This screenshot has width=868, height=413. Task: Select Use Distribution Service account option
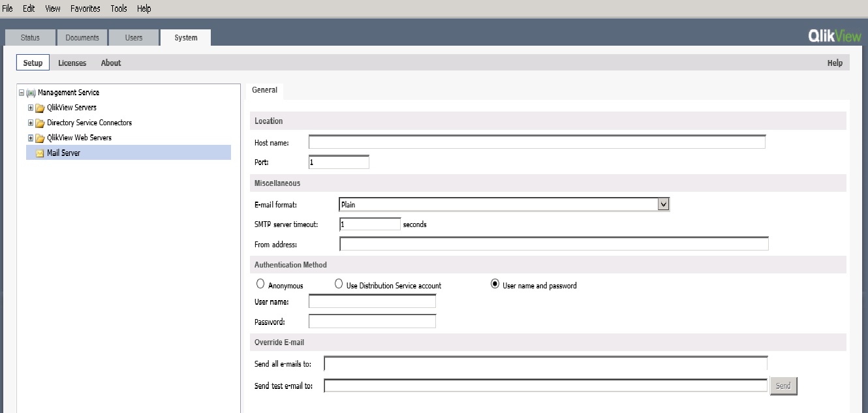coord(339,284)
